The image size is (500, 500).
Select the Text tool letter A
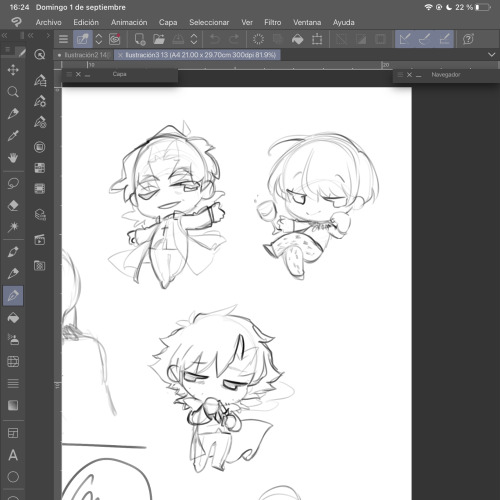pyautogui.click(x=13, y=455)
